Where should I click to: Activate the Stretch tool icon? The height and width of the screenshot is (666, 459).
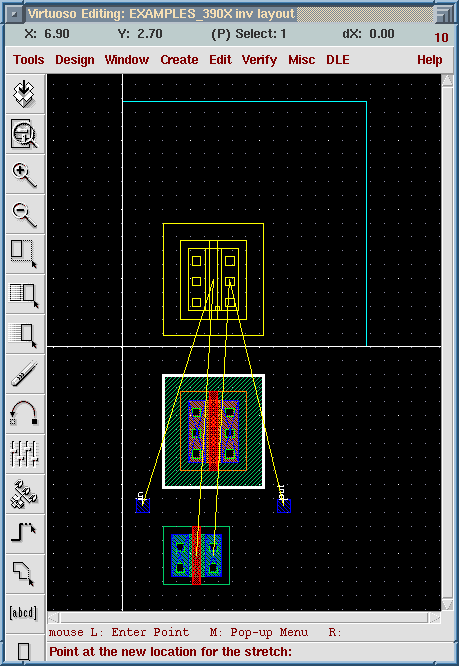click(24, 254)
